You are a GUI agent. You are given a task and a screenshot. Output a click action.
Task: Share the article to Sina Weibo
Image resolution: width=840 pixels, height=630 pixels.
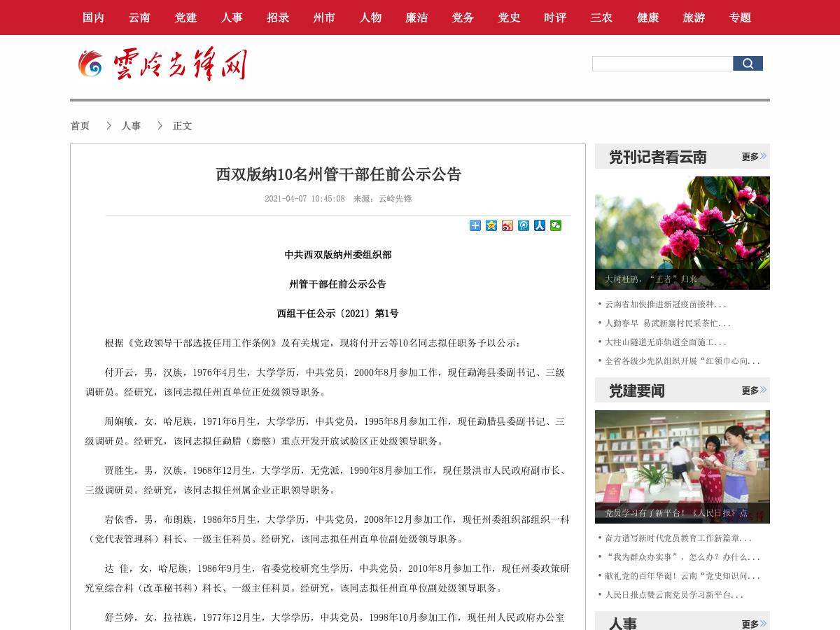click(507, 225)
